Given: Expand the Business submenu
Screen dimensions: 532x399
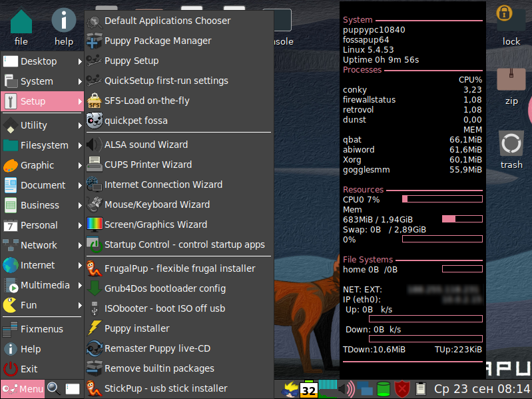Looking at the screenshot, I should click(x=43, y=205).
